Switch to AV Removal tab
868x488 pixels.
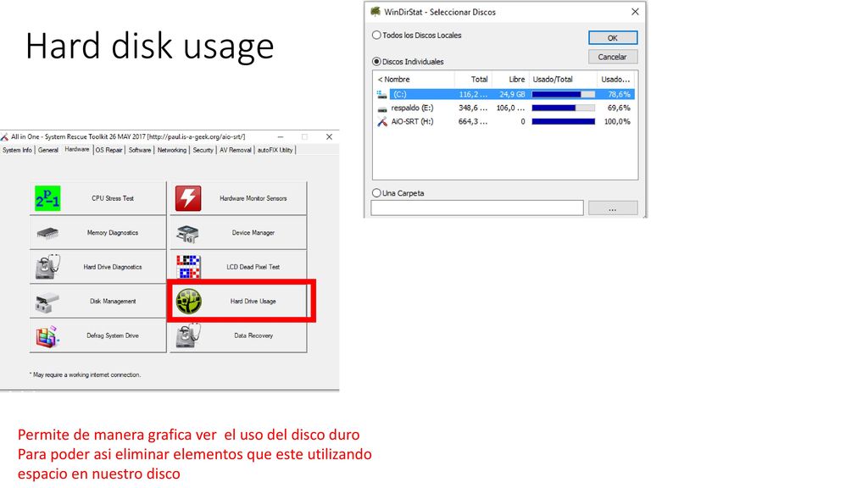click(x=236, y=150)
